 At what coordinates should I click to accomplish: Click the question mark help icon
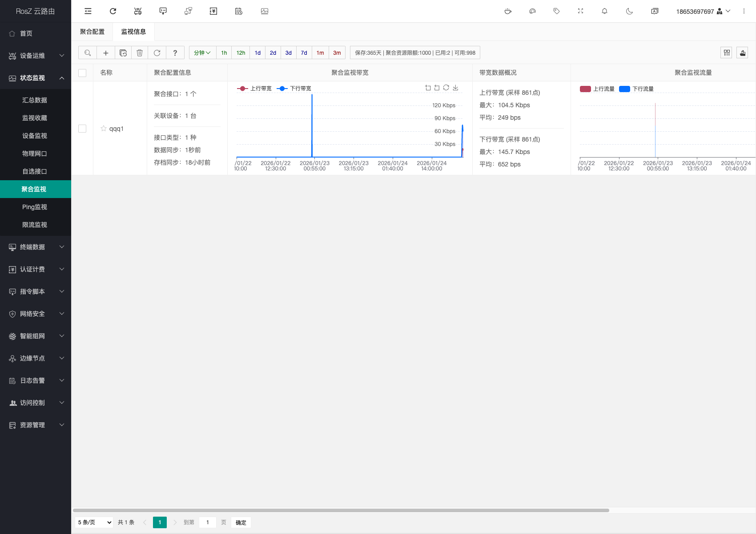coord(175,53)
